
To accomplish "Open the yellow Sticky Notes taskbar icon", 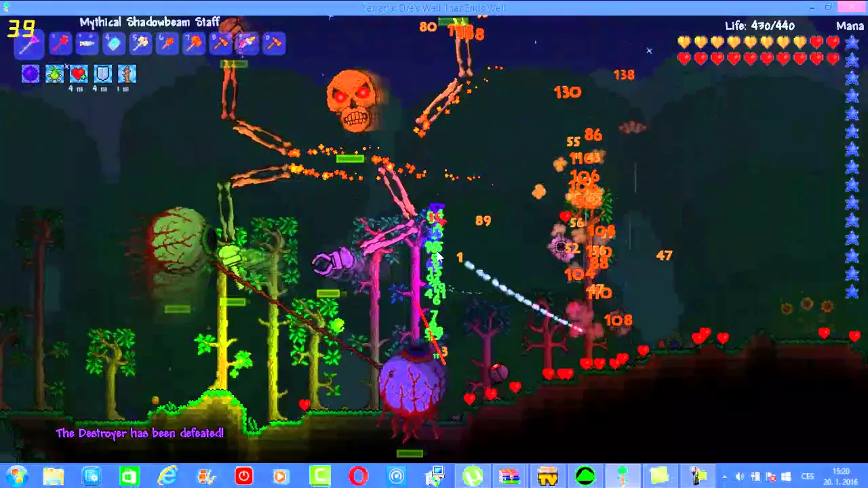I will click(x=660, y=476).
